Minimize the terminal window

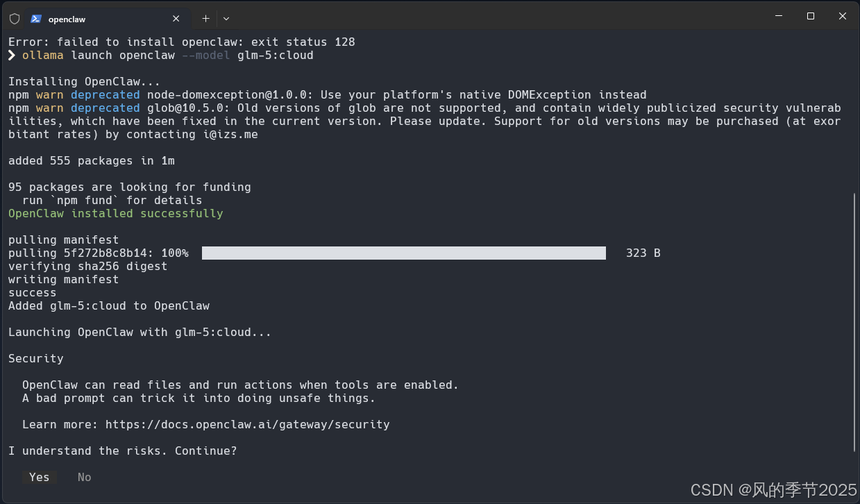[779, 16]
